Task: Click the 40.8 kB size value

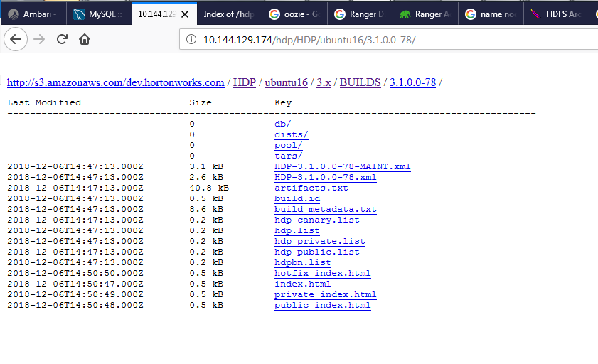Action: point(209,188)
